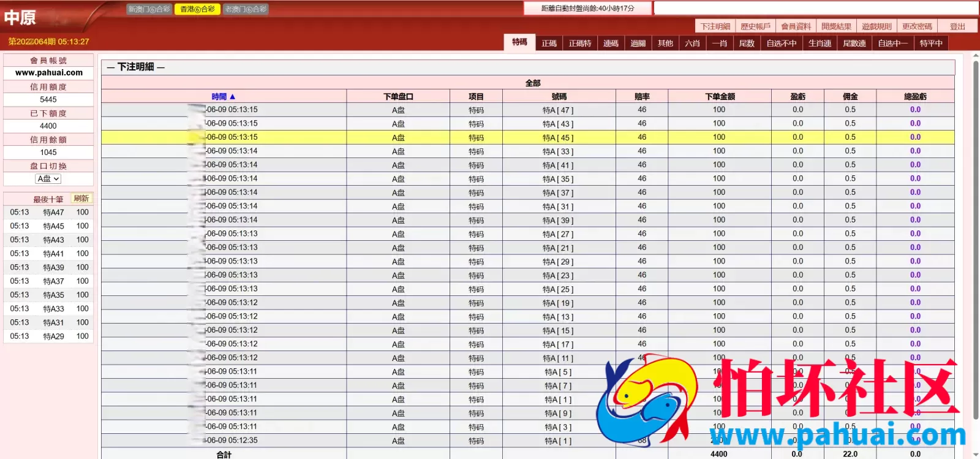The image size is (980, 459).
Task: Click the member account www.pahuai.com field
Action: tap(48, 72)
